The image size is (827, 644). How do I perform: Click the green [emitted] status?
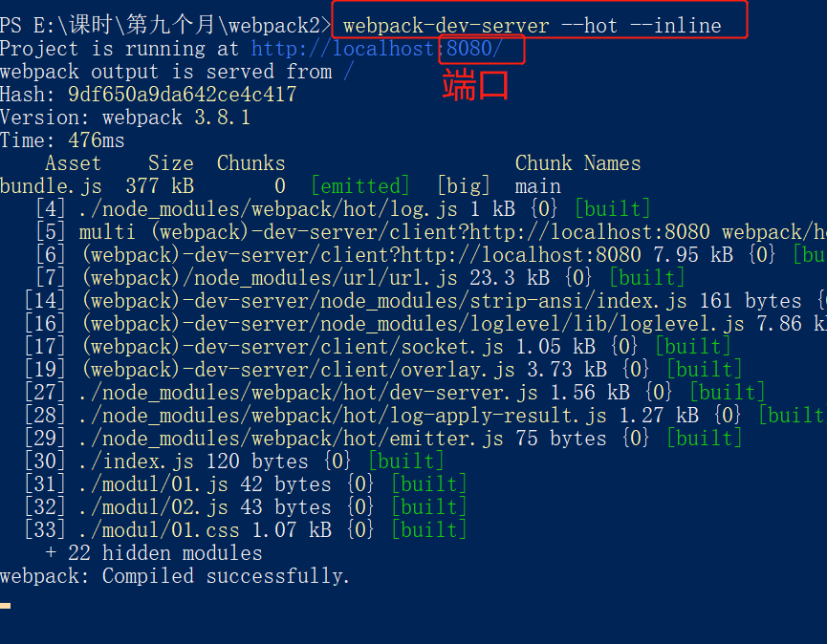tap(360, 186)
